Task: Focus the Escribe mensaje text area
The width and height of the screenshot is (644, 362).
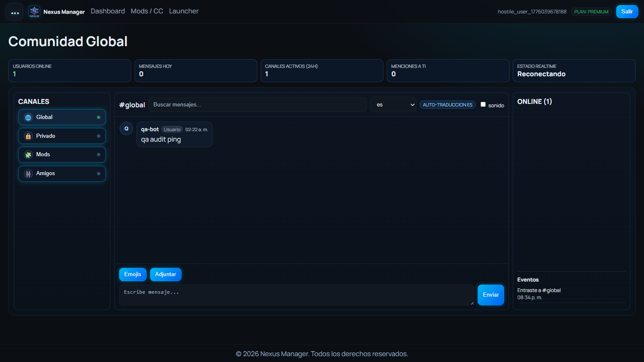Action: pyautogui.click(x=296, y=295)
